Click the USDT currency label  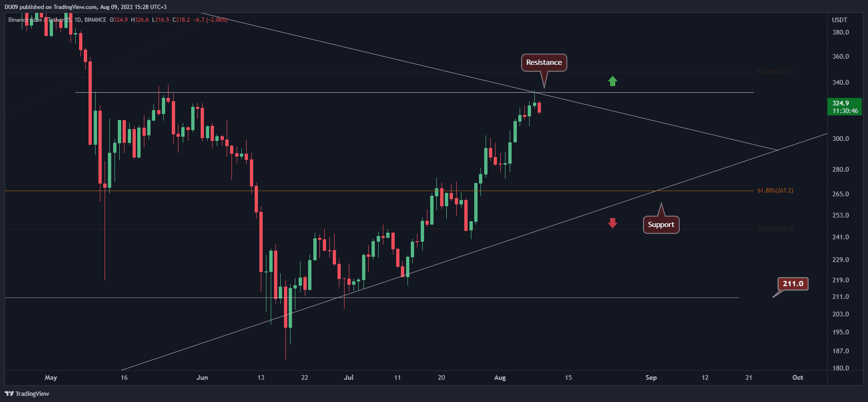pos(840,20)
